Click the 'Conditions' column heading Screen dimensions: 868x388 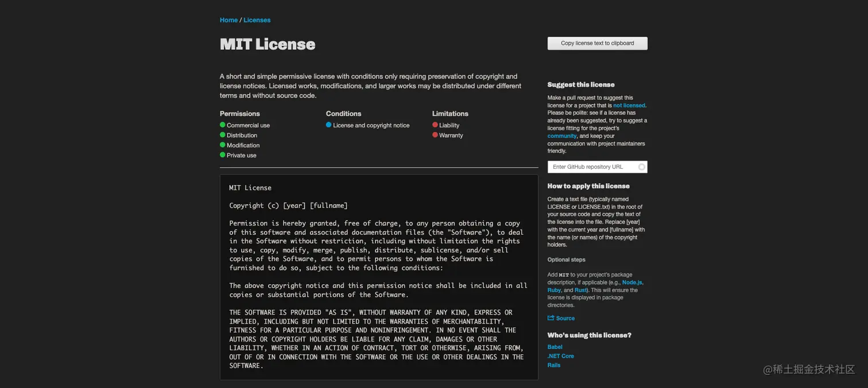343,114
